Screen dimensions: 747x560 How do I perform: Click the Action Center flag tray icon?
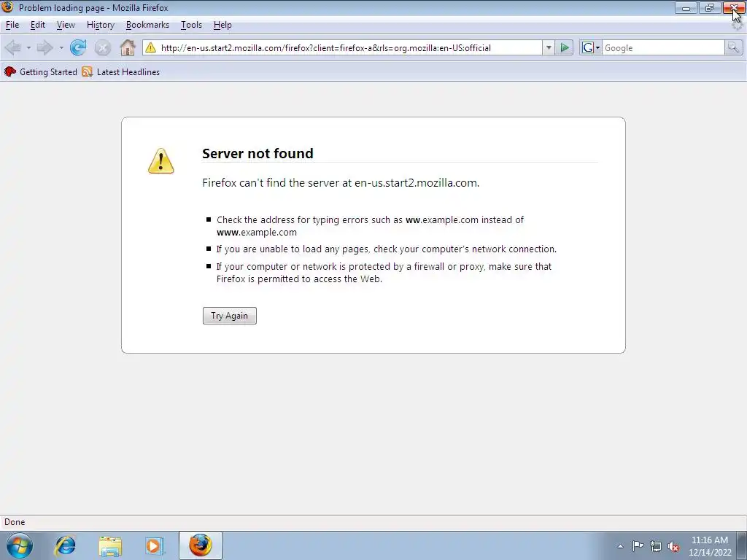point(638,546)
